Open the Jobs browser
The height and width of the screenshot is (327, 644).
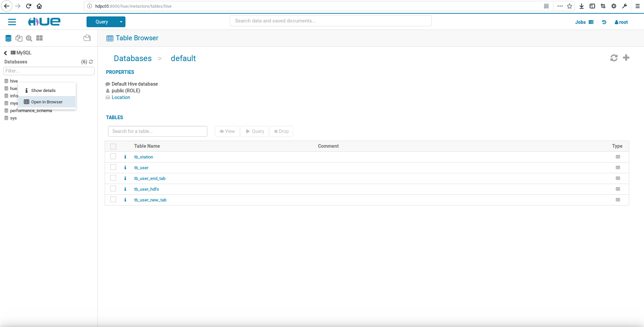coord(584,22)
